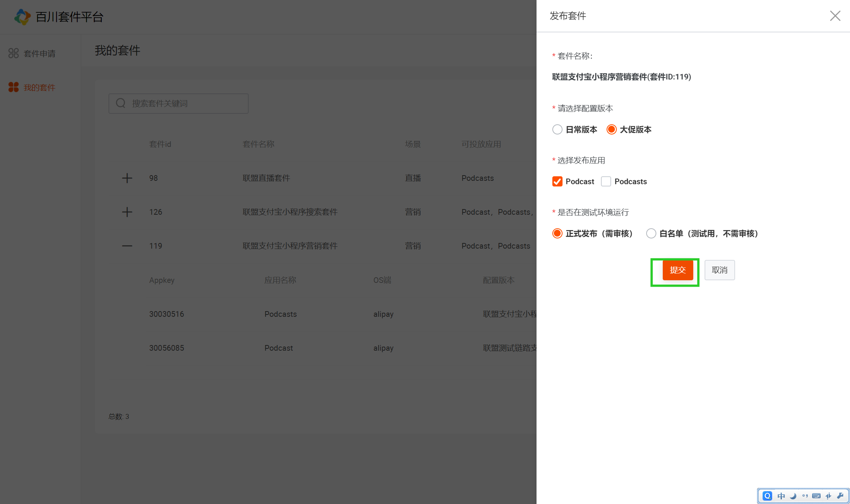Click the 套件id column header
Viewport: 850px width, 504px height.
point(160,144)
